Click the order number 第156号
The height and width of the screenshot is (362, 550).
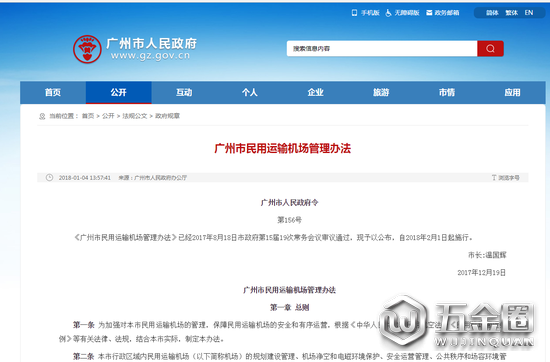point(289,220)
